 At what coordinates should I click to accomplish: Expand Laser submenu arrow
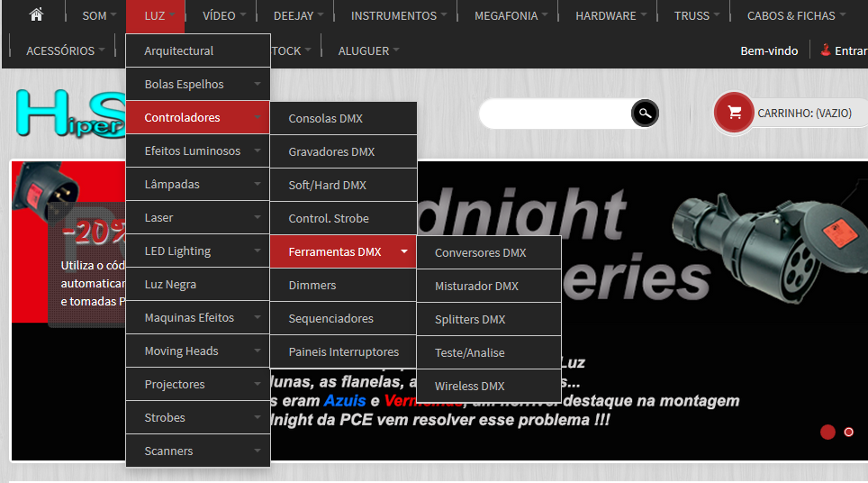(258, 217)
